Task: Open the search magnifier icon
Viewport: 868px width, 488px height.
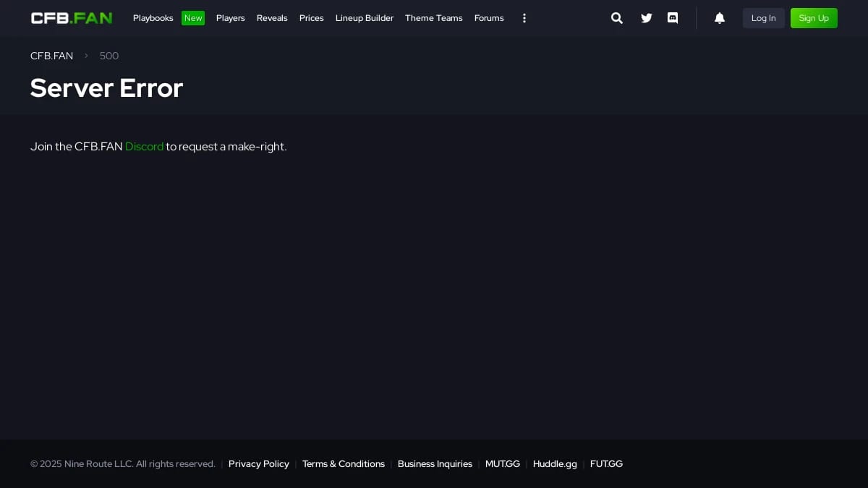Action: pos(616,18)
